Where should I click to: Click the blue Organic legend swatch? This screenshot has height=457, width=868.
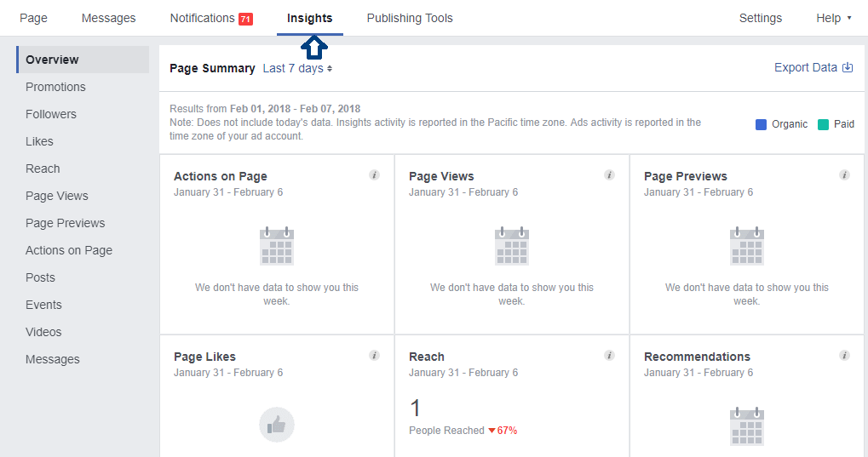(761, 124)
